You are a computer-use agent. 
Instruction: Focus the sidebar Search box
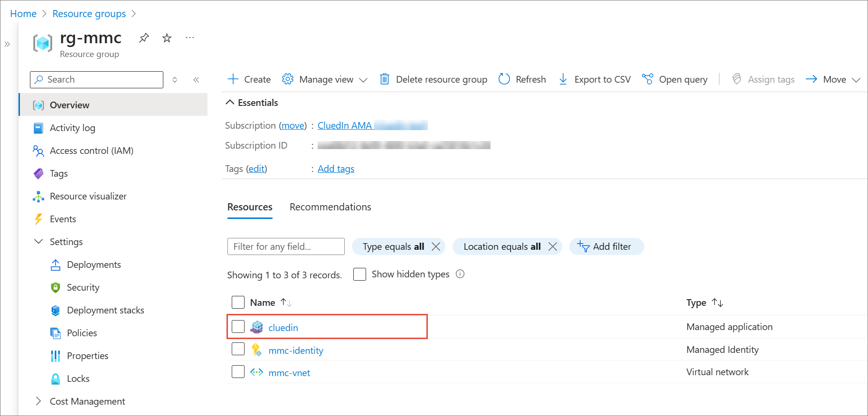[x=96, y=80]
